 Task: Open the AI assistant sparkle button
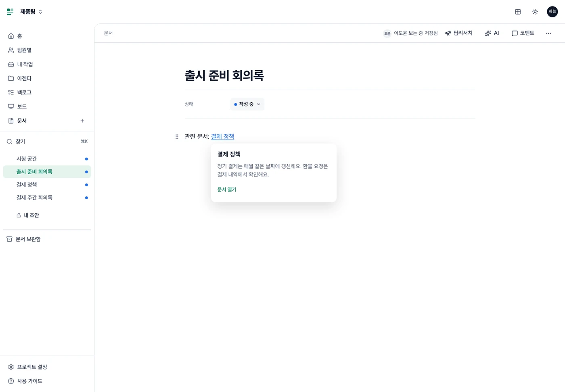[x=492, y=33]
